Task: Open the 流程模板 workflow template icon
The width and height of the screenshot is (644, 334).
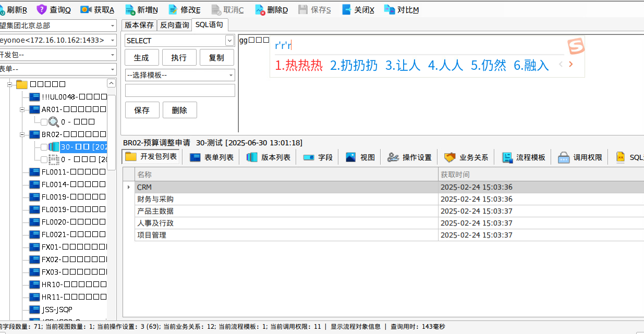Action: pos(507,157)
